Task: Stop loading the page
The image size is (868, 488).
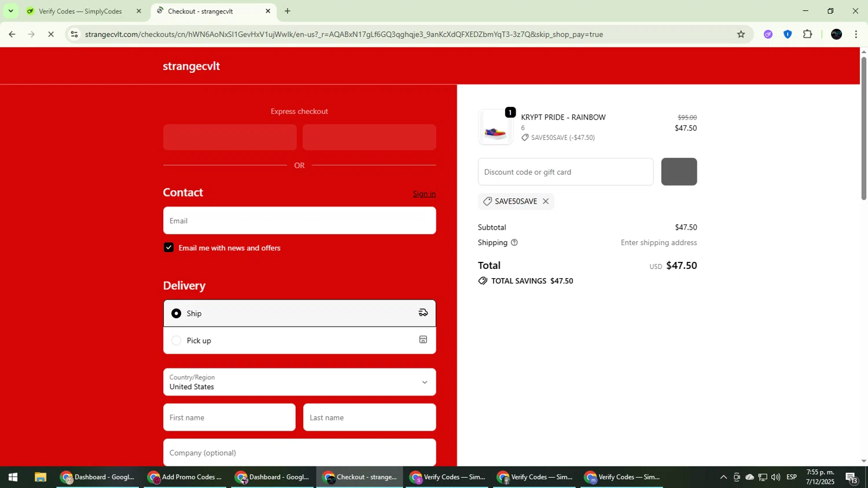Action: click(51, 34)
